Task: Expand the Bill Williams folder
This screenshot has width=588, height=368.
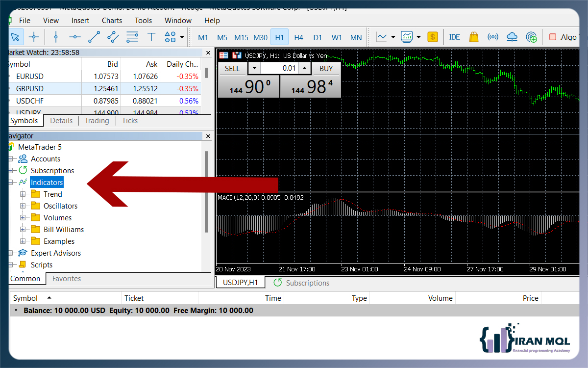Action: click(23, 230)
